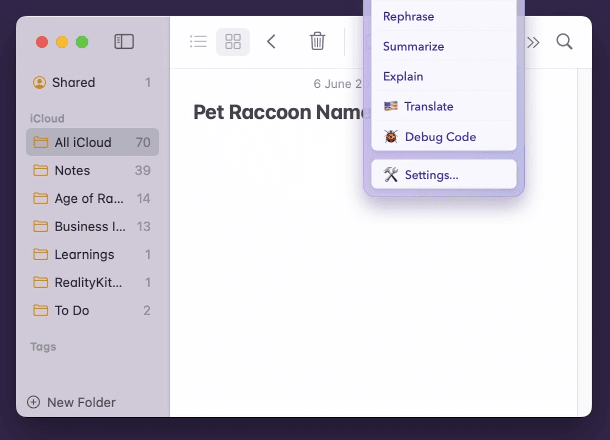Select the All iCloud folder

(x=83, y=142)
